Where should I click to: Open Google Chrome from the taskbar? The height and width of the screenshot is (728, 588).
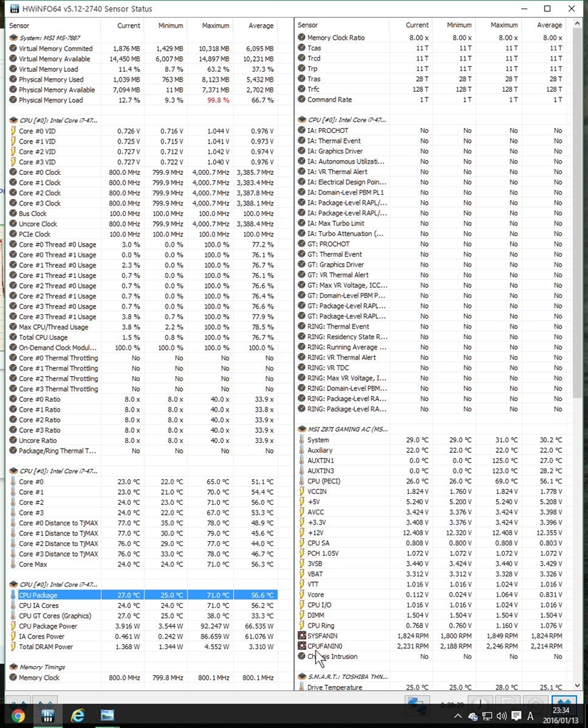coord(18,715)
